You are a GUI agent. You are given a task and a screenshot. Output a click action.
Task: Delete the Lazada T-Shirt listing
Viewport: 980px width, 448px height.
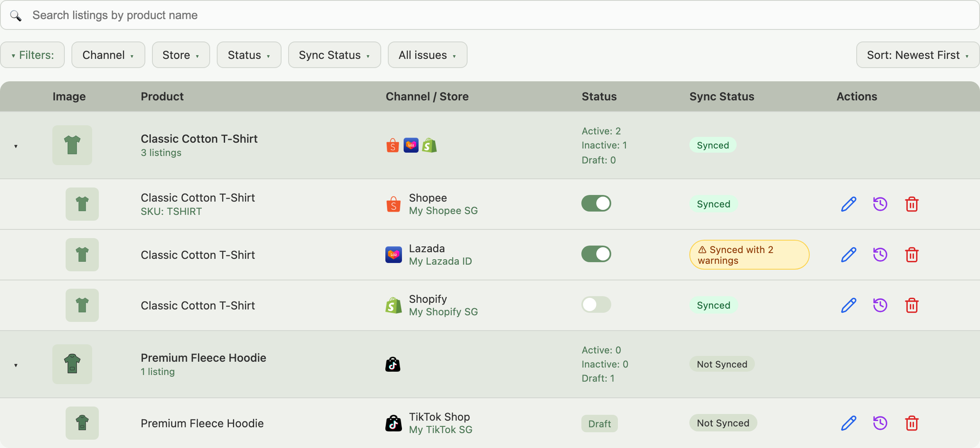point(912,255)
